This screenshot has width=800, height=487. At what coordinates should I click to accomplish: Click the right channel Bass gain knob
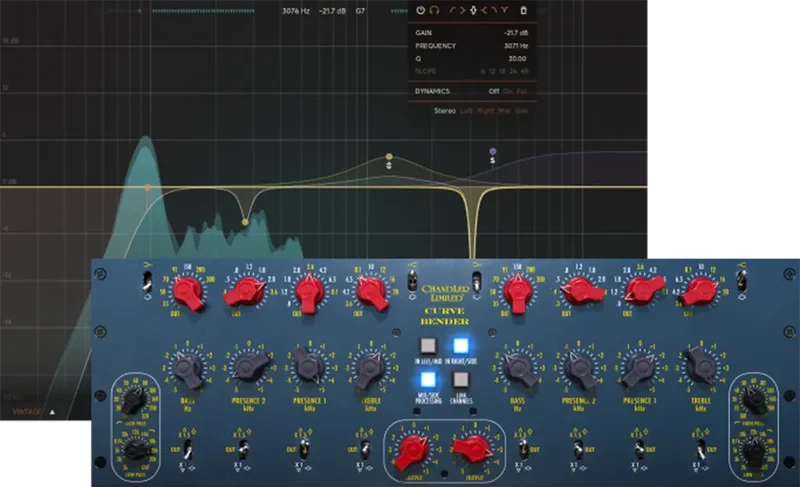click(518, 367)
